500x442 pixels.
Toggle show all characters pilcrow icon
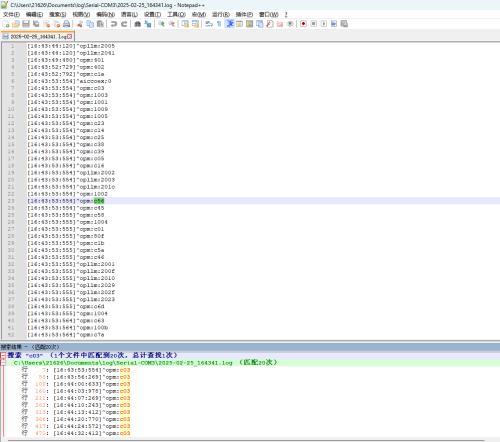tap(219, 24)
